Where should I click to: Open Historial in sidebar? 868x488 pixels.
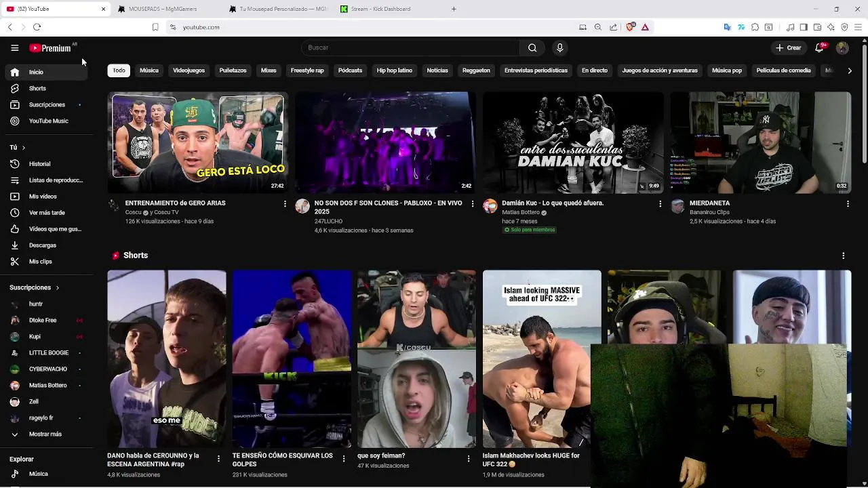tap(45, 164)
